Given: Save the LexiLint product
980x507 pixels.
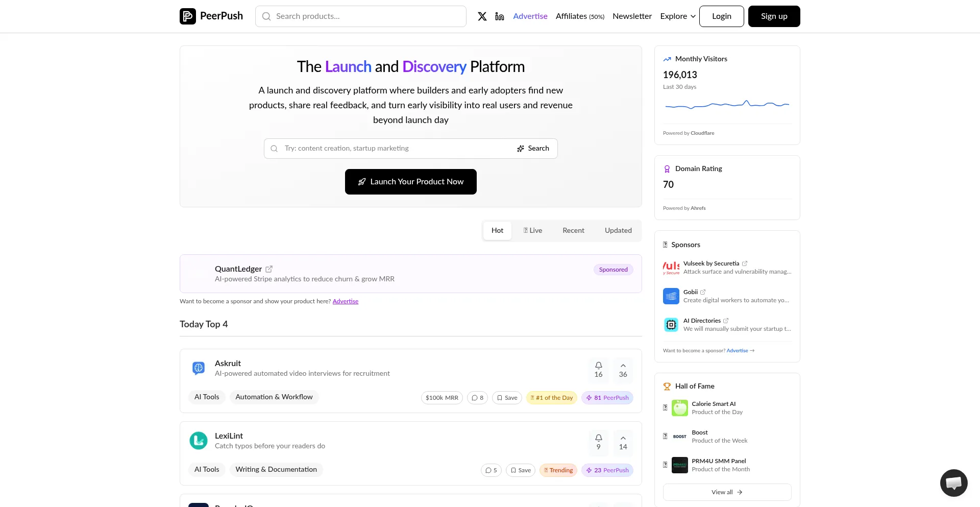Looking at the screenshot, I should coord(521,470).
